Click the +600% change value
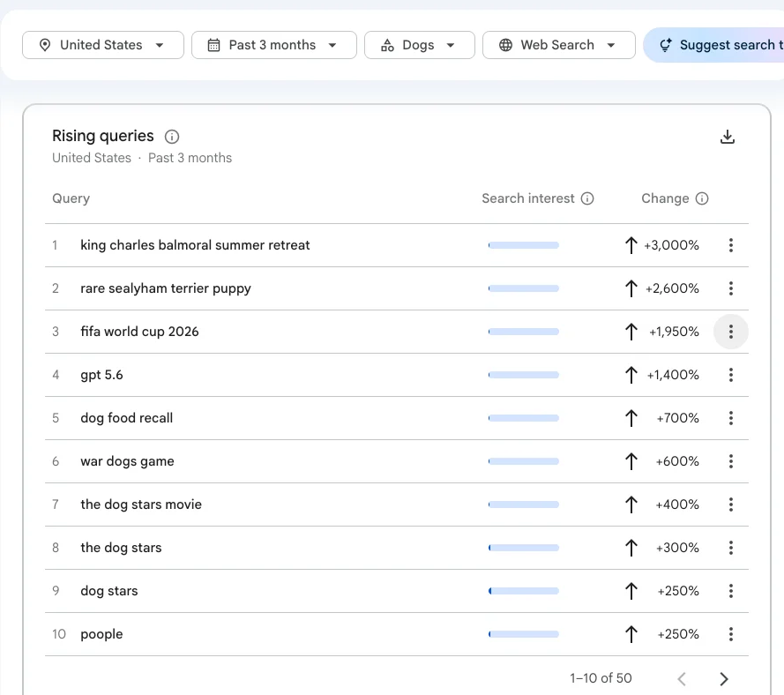The height and width of the screenshot is (695, 784). tap(677, 461)
